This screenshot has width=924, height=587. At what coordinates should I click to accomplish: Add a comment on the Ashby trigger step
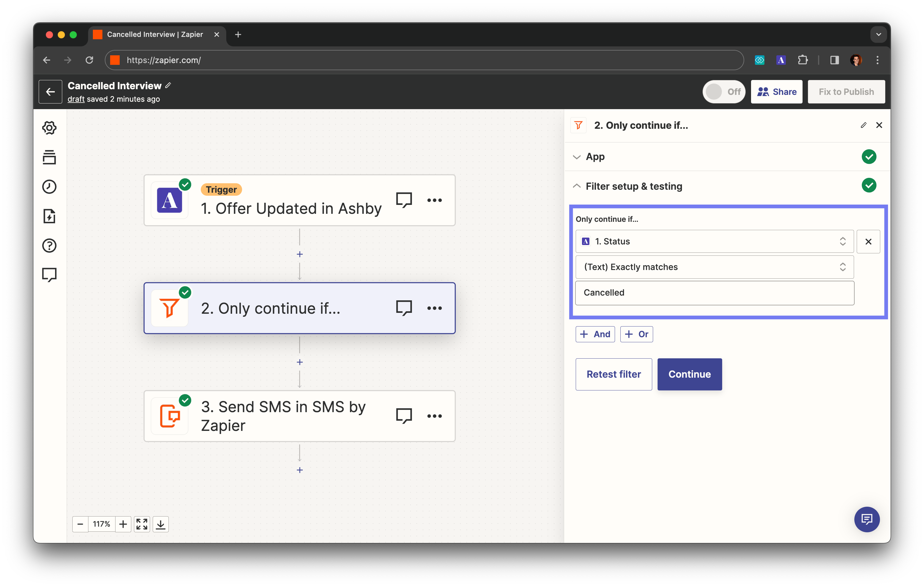pyautogui.click(x=404, y=200)
